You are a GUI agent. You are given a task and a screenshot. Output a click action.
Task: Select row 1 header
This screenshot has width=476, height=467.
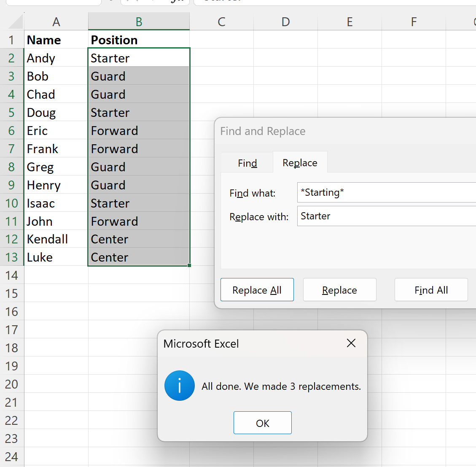click(x=11, y=40)
